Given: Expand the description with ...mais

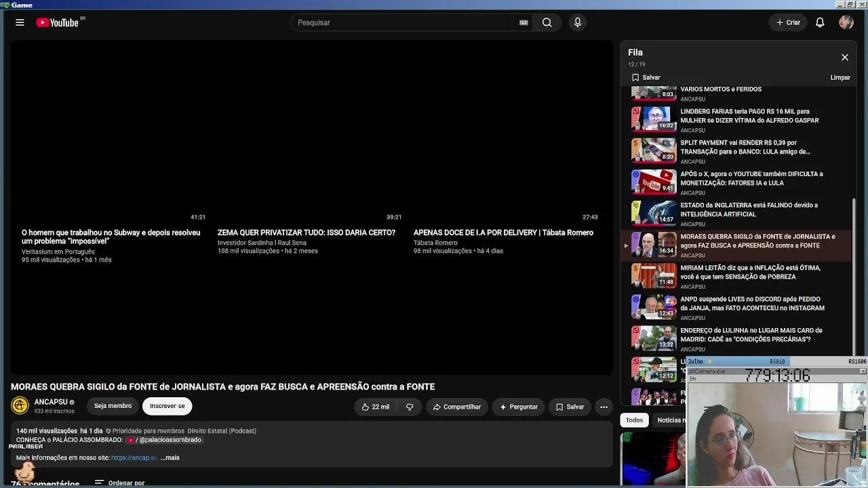Looking at the screenshot, I should (x=170, y=457).
